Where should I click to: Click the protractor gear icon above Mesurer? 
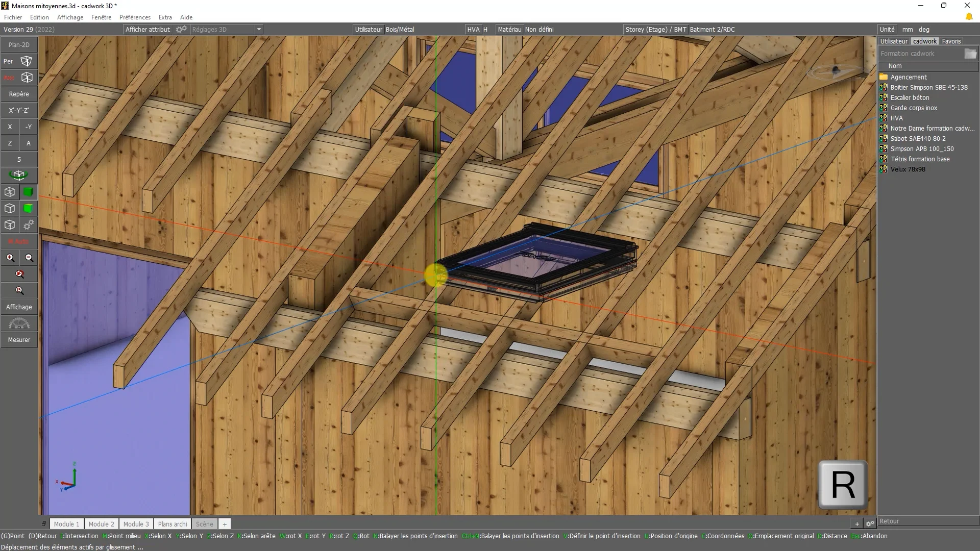tap(19, 323)
